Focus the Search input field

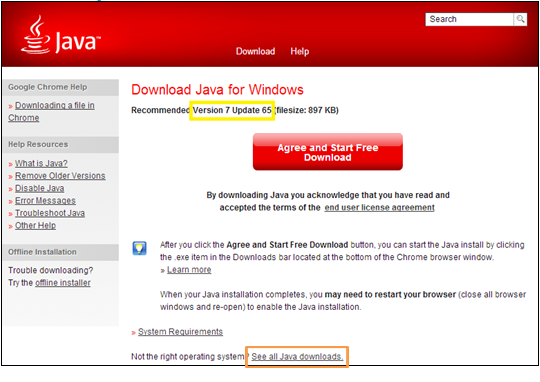pyautogui.click(x=469, y=19)
